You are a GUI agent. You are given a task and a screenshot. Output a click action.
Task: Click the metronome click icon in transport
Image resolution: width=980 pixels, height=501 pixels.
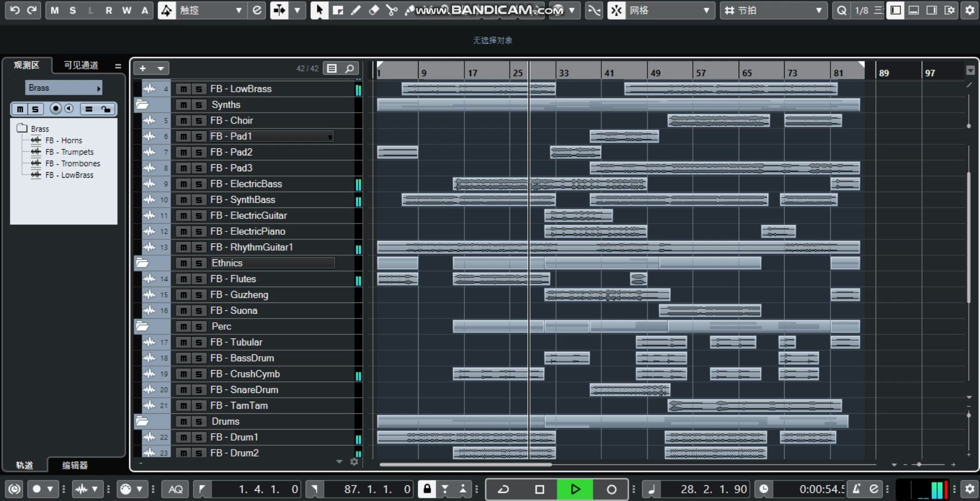pyautogui.click(x=857, y=489)
